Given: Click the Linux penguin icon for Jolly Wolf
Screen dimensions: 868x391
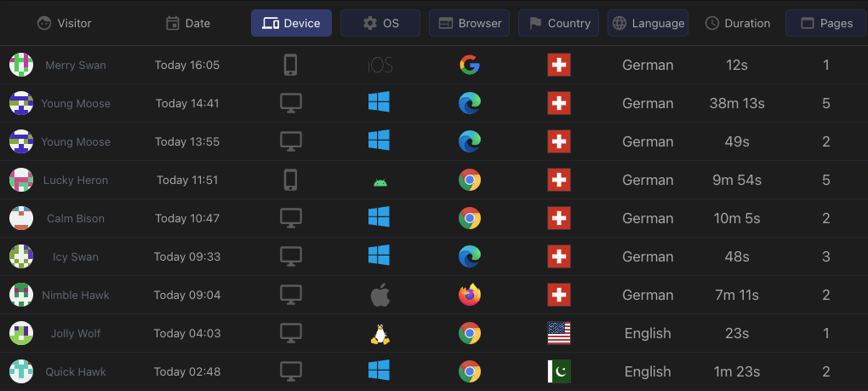Looking at the screenshot, I should click(380, 333).
